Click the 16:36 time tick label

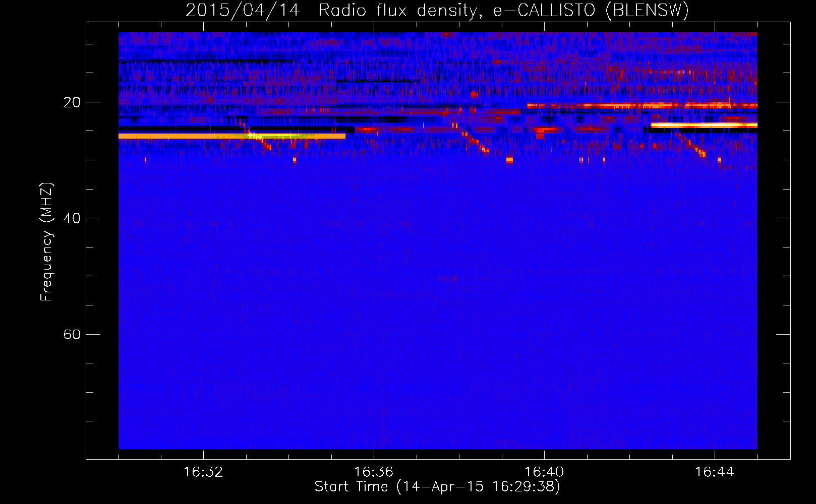(x=374, y=472)
